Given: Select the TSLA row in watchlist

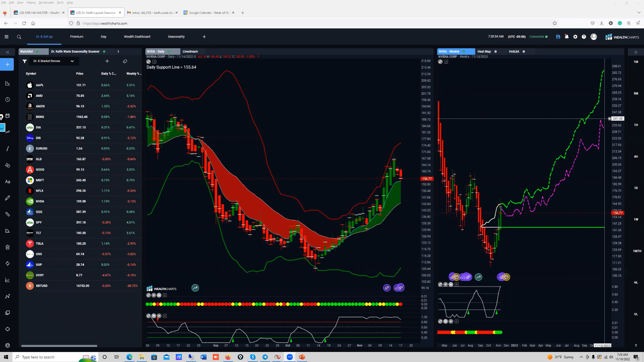Looking at the screenshot, I should click(82, 244).
